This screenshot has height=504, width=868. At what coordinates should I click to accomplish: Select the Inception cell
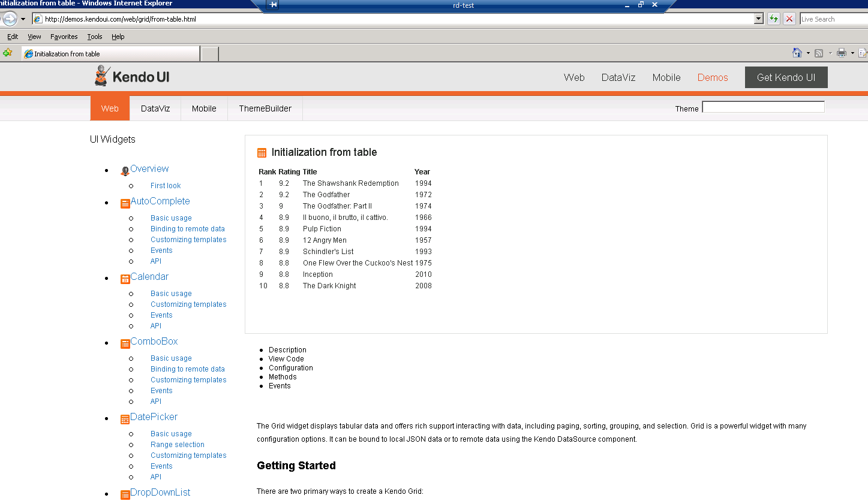pyautogui.click(x=318, y=274)
